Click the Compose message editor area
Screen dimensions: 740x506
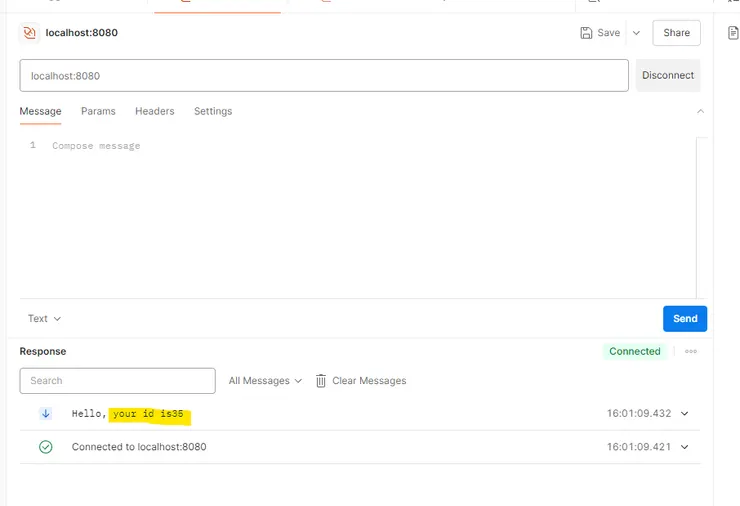359,217
